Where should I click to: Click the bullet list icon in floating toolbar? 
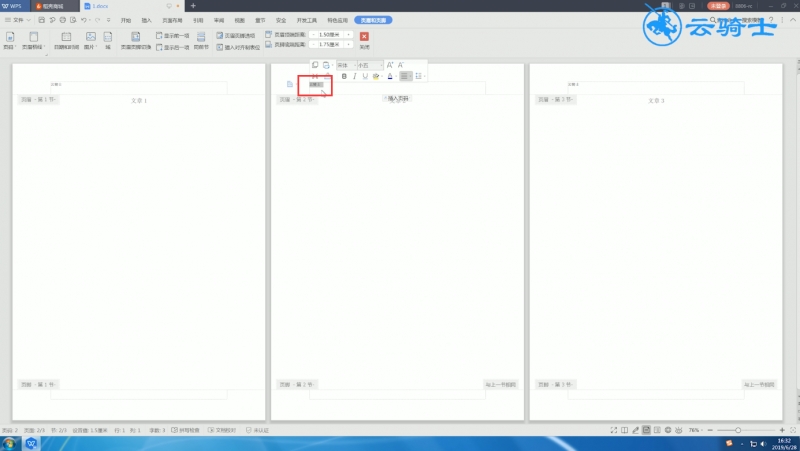[418, 76]
